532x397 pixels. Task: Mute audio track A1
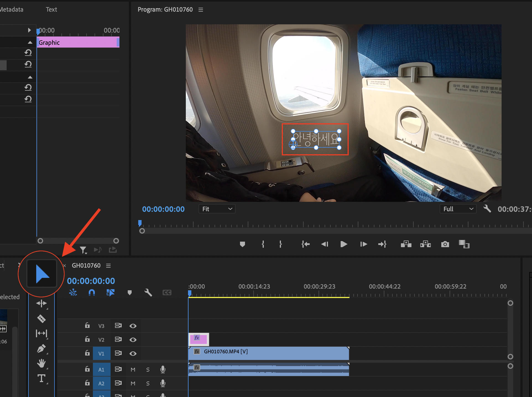[x=133, y=370]
